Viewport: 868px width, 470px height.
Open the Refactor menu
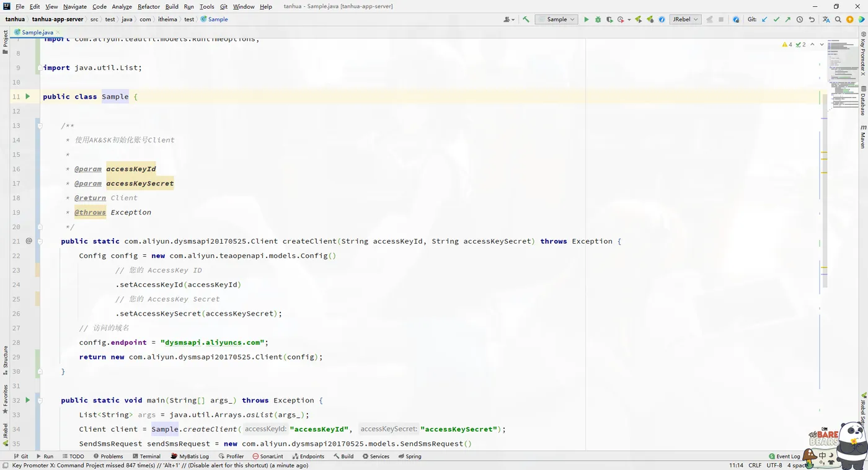149,6
